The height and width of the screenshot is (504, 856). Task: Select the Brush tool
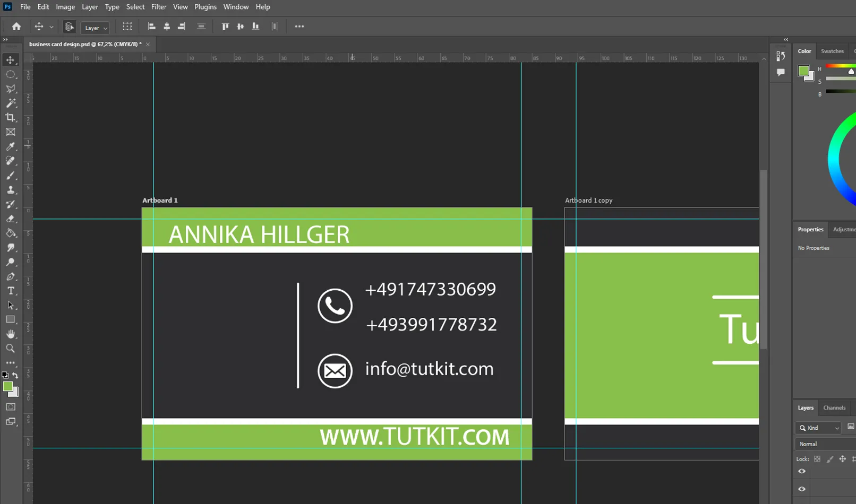11,175
